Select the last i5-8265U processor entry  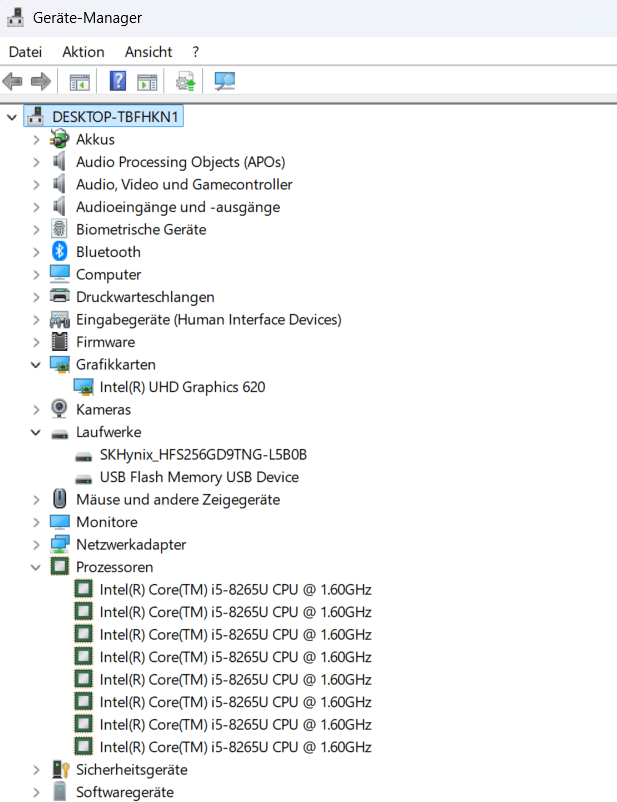point(235,747)
